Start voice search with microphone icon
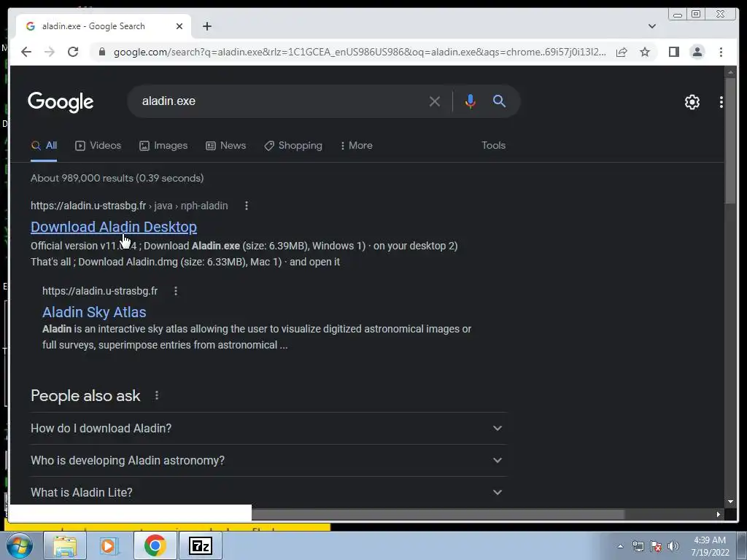 click(471, 101)
